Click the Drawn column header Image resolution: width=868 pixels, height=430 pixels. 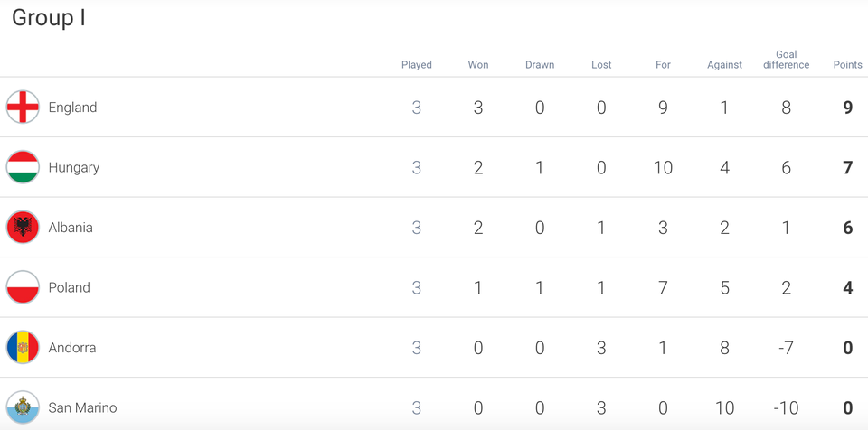(x=540, y=65)
